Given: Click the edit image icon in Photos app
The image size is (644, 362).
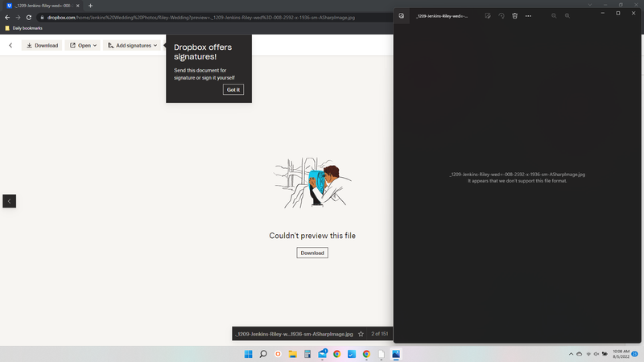Looking at the screenshot, I should point(488,16).
